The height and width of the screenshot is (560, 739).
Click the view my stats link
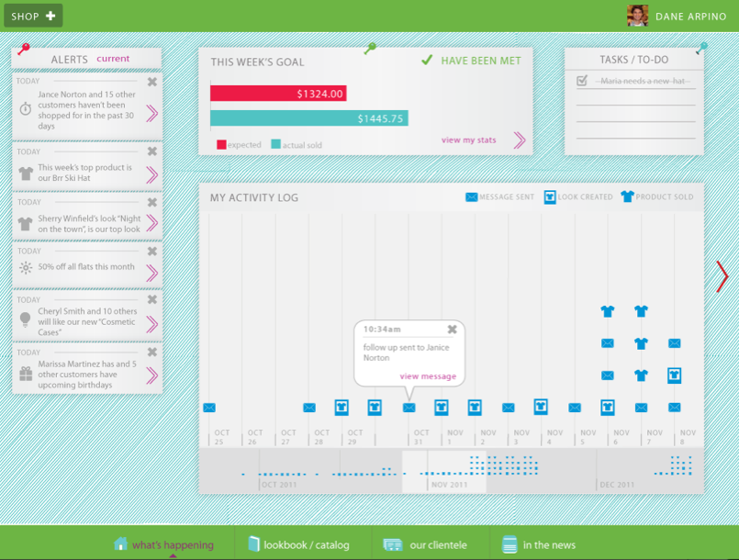pos(468,140)
